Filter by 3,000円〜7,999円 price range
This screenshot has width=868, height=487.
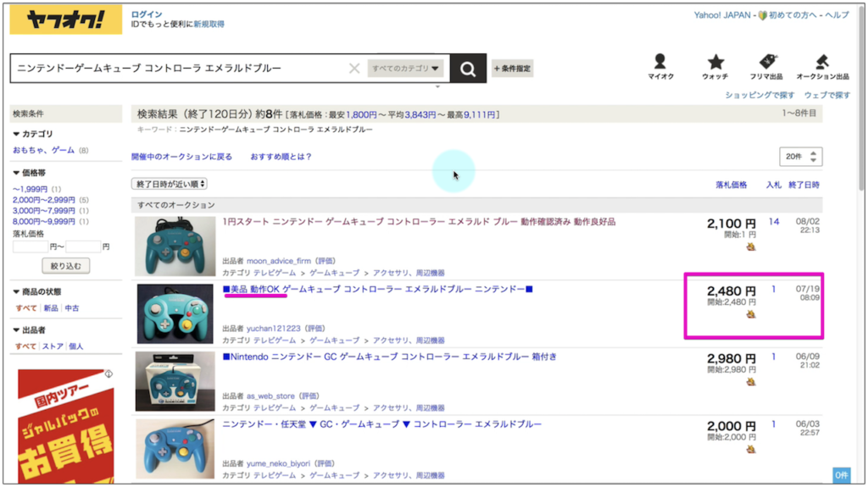click(44, 211)
